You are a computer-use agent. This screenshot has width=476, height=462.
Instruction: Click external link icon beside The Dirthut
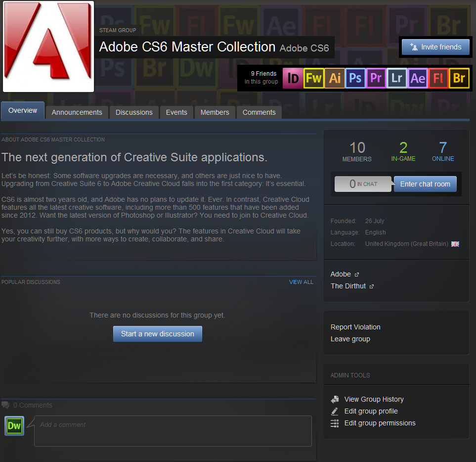coord(372,286)
